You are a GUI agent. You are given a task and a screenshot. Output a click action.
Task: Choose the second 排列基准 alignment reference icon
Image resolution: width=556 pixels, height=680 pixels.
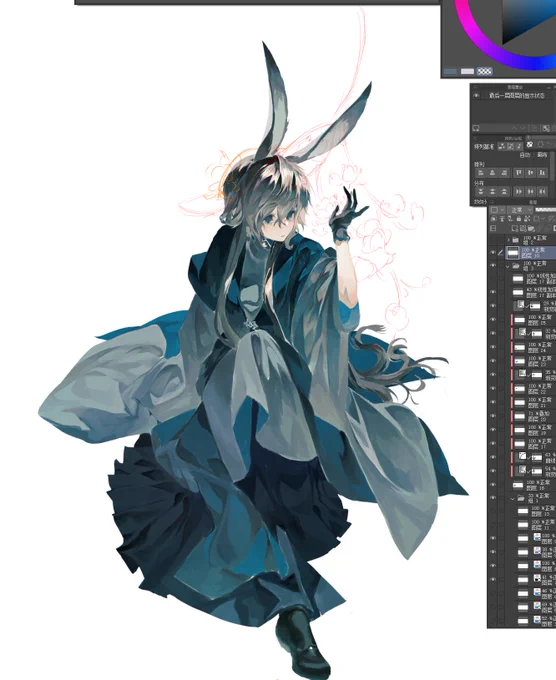[x=510, y=147]
